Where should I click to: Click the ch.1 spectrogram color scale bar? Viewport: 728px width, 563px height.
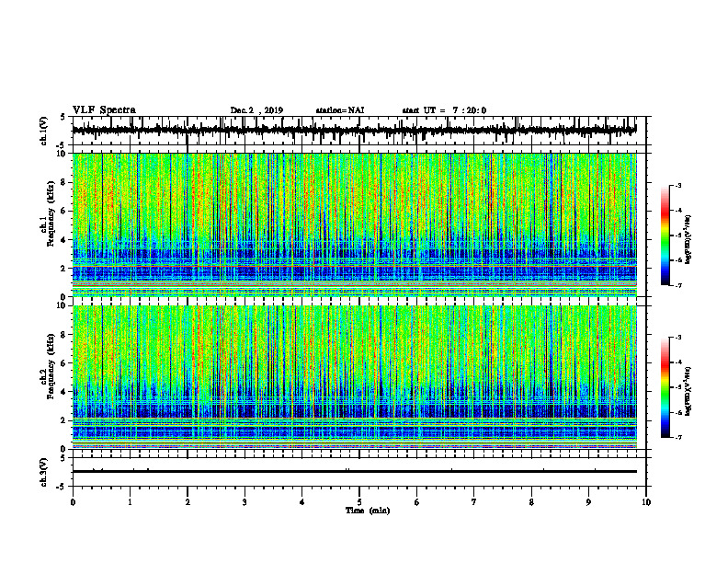click(x=665, y=236)
